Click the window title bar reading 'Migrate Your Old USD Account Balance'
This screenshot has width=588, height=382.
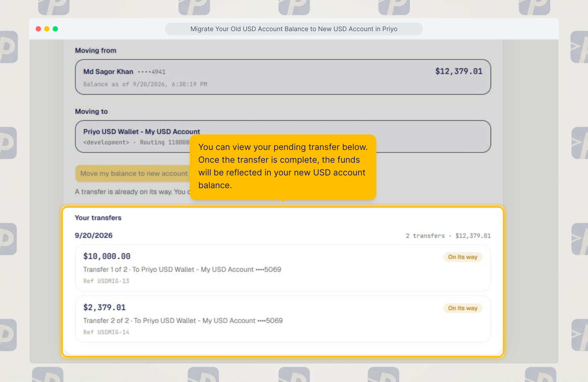[294, 29]
